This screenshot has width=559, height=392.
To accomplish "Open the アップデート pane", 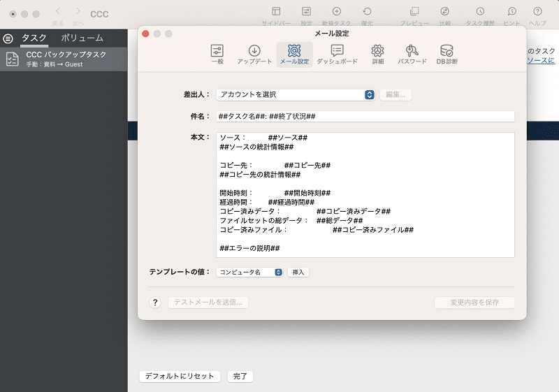I will click(x=254, y=55).
